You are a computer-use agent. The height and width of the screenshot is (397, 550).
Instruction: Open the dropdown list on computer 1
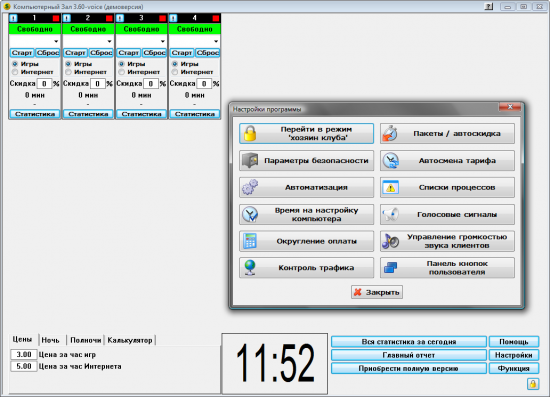[x=56, y=41]
